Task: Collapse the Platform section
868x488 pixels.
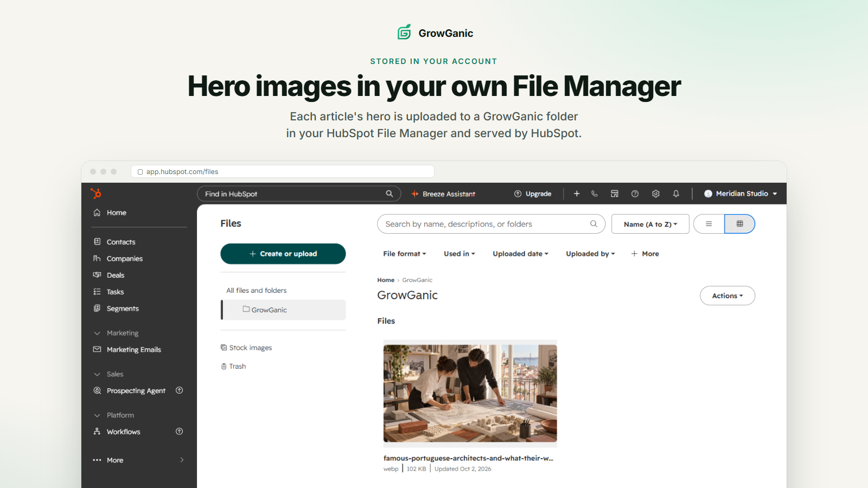Action: 114,415
